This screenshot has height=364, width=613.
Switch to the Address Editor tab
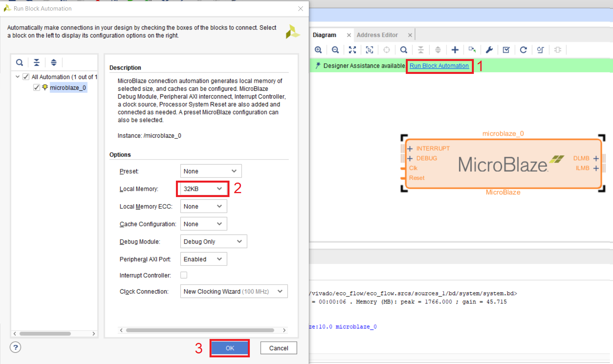pyautogui.click(x=377, y=35)
